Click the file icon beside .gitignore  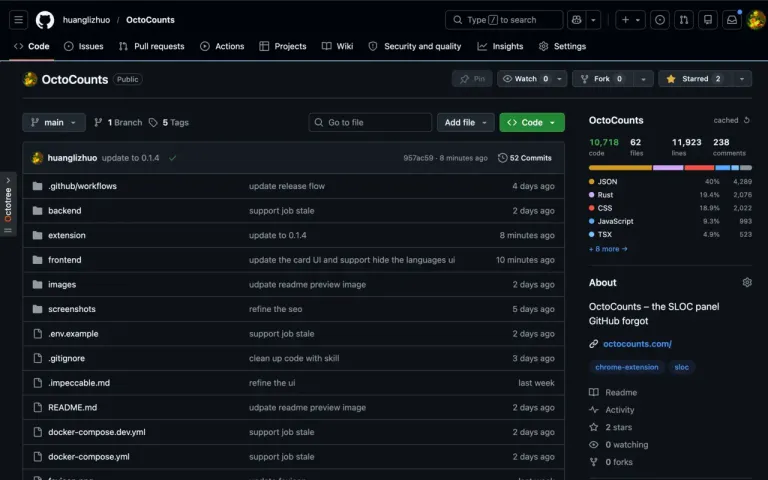point(37,358)
